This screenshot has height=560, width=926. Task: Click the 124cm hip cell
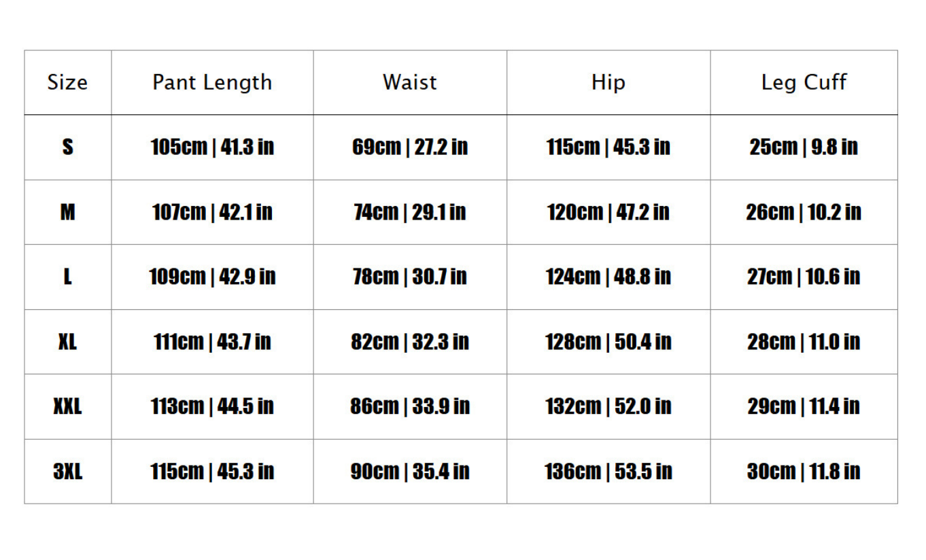tap(608, 277)
